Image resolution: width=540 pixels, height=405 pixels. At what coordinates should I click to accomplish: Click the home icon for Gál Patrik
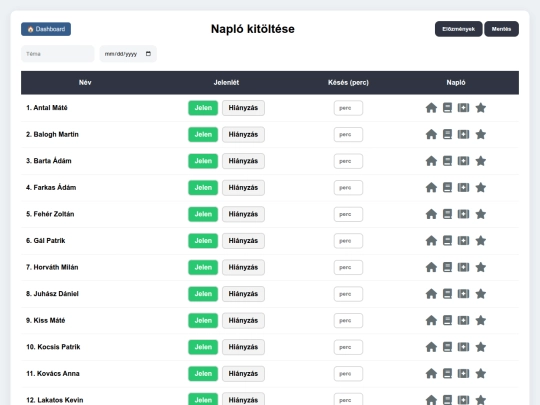[431, 241]
